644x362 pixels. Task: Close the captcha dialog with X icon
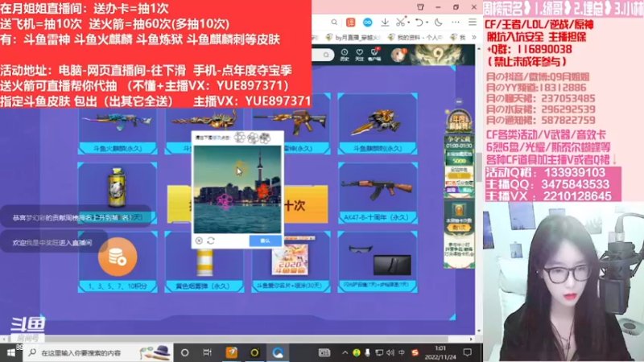(x=199, y=241)
